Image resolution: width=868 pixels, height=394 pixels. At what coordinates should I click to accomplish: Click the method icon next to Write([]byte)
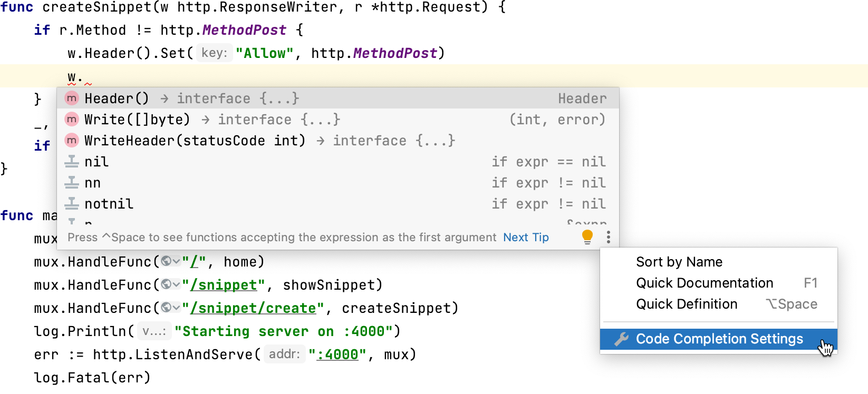coord(72,120)
